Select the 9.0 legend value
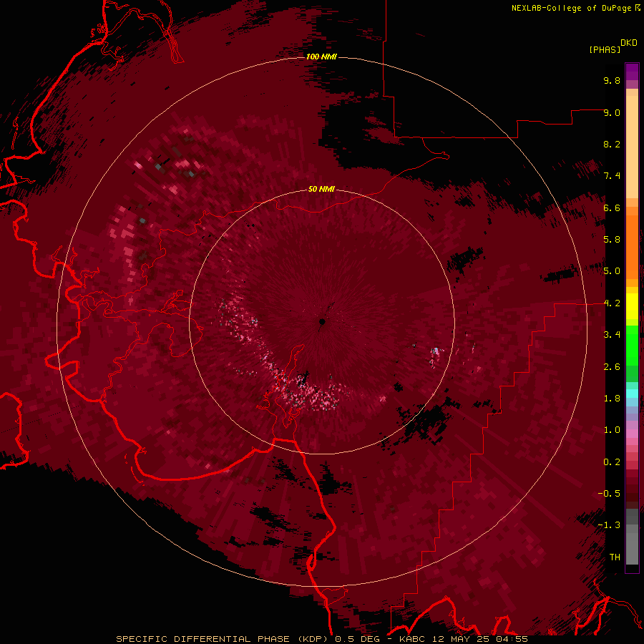The image size is (644, 644). coord(612,112)
